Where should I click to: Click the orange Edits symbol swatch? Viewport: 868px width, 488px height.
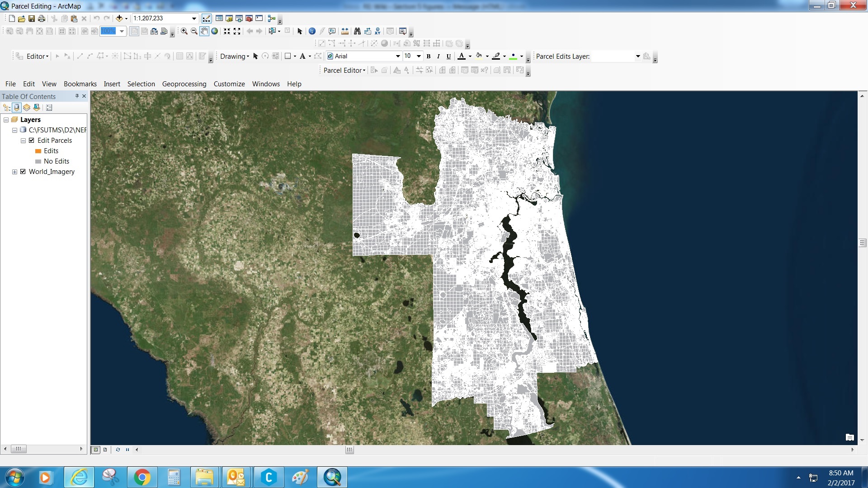[x=38, y=151]
